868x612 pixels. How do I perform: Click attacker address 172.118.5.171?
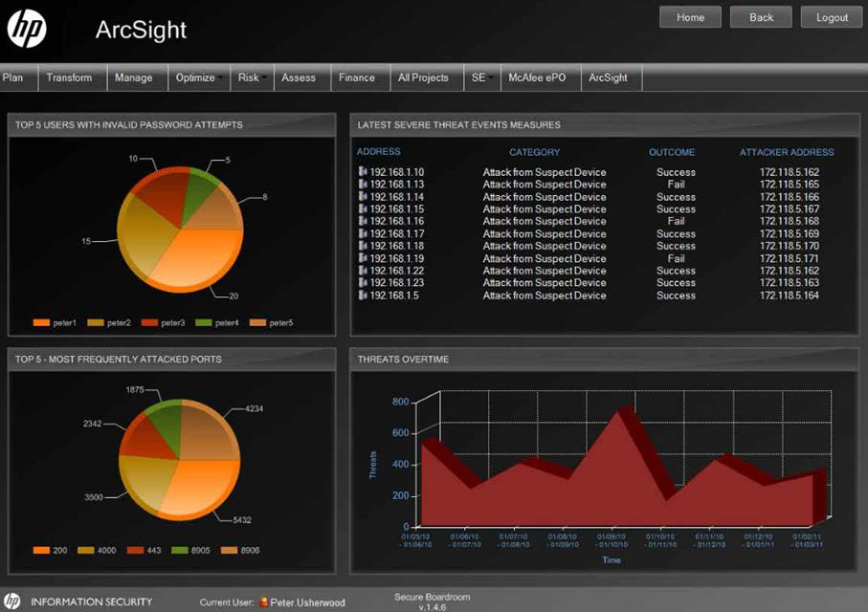(790, 258)
